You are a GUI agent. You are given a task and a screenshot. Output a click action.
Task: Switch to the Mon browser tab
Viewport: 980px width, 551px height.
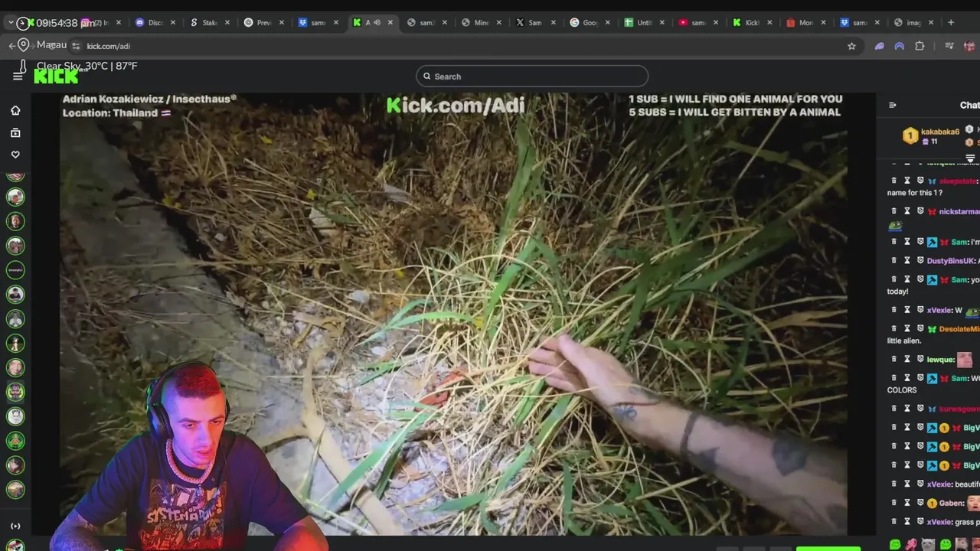click(x=806, y=23)
